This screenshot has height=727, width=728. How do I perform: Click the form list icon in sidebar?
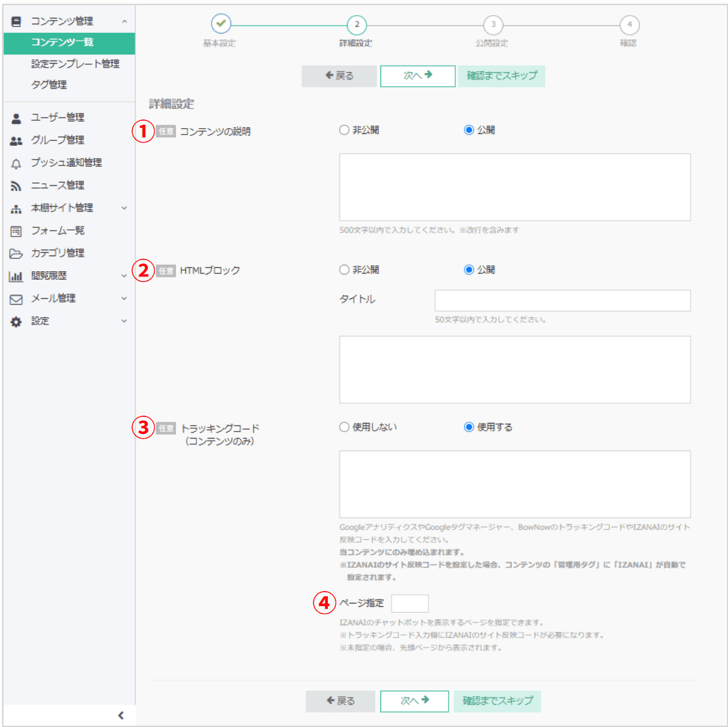(16, 231)
